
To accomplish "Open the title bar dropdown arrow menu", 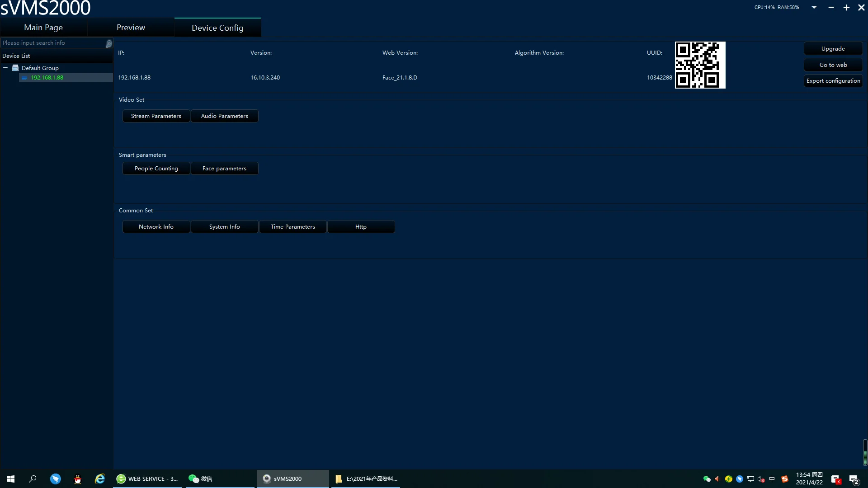I will click(x=814, y=7).
